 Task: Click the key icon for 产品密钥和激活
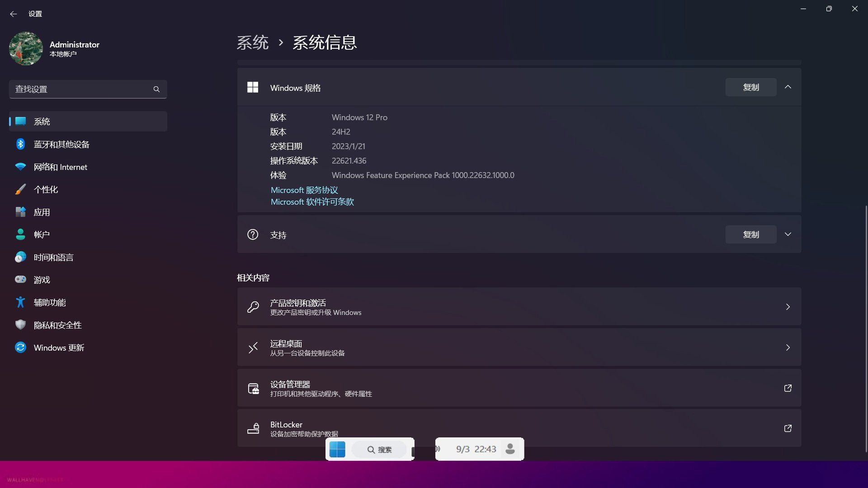click(253, 307)
